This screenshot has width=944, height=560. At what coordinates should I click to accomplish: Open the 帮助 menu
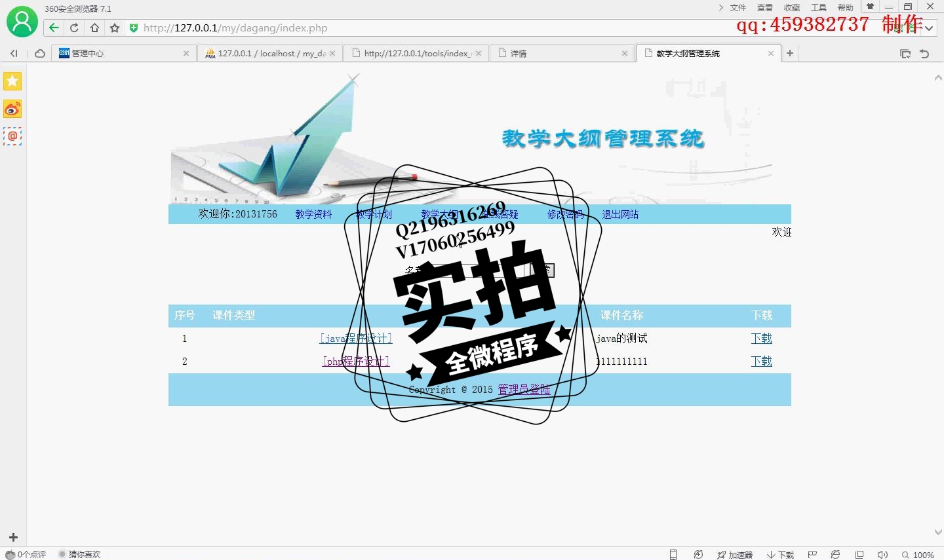click(x=846, y=8)
